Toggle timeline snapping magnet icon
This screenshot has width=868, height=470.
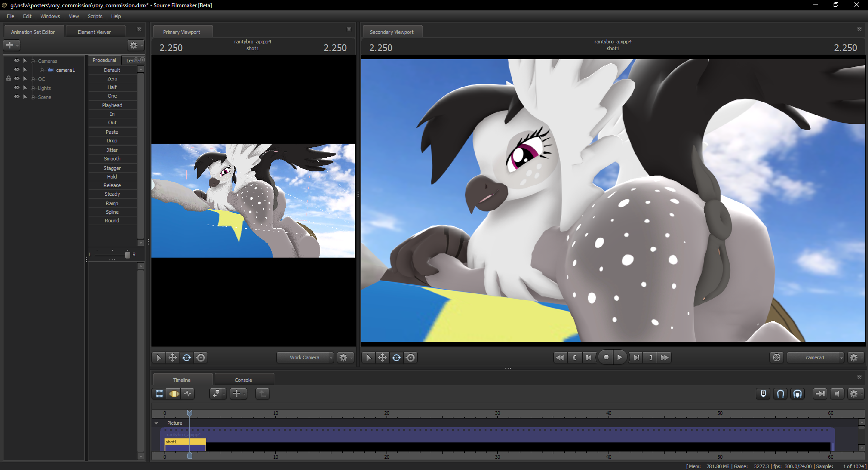pos(780,394)
